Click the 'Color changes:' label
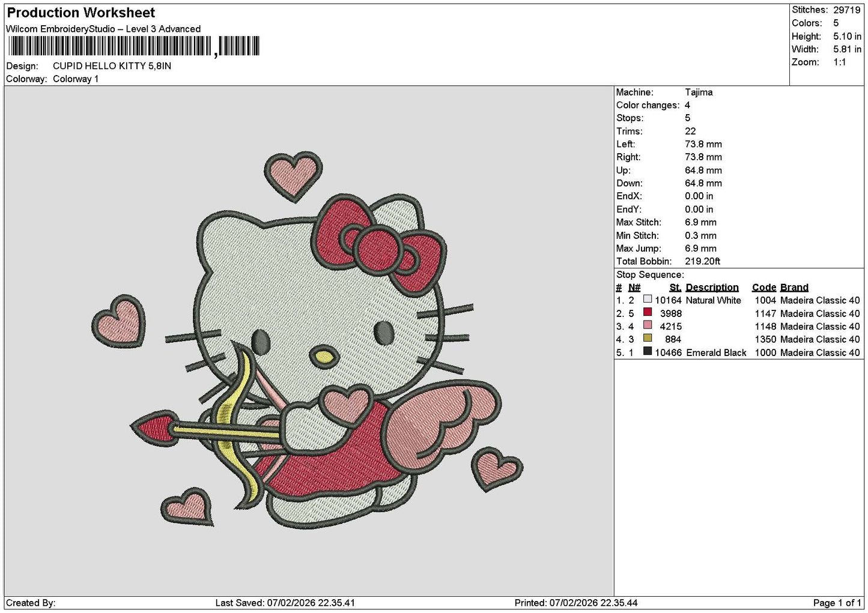Image resolution: width=868 pixels, height=613 pixels. (648, 106)
